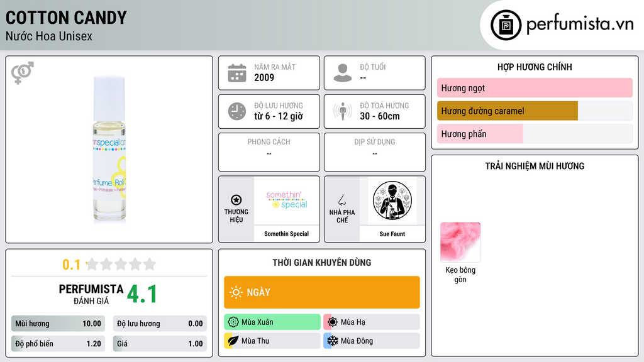Click the longevity value từ 6 - 12 giờ
This screenshot has height=362, width=644.
click(279, 116)
